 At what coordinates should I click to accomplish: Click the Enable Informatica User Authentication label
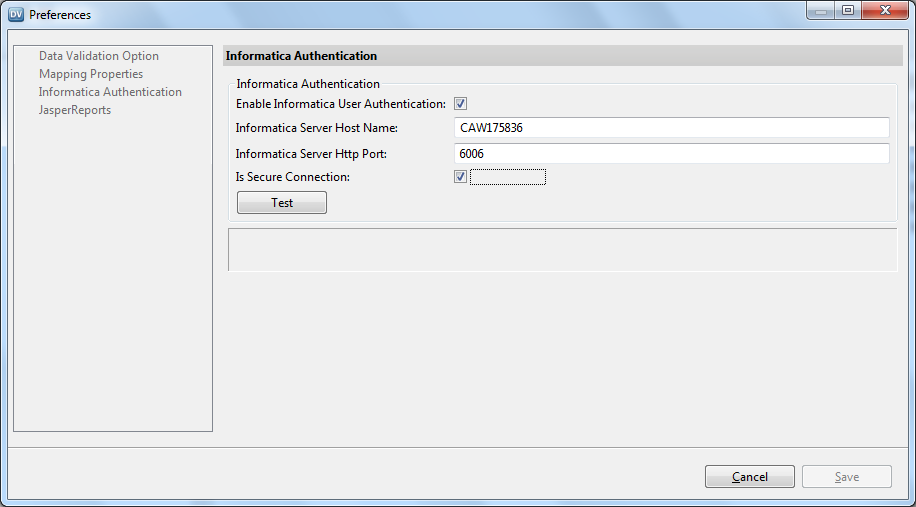[x=341, y=104]
